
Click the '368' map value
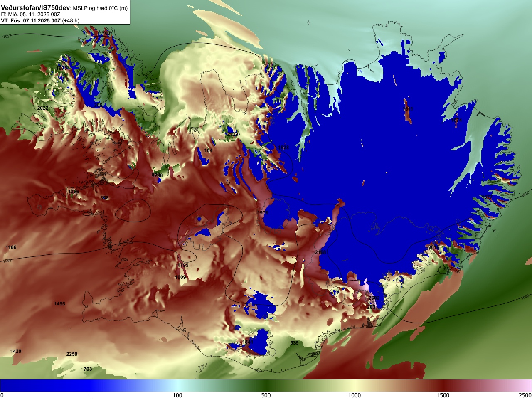point(104,198)
